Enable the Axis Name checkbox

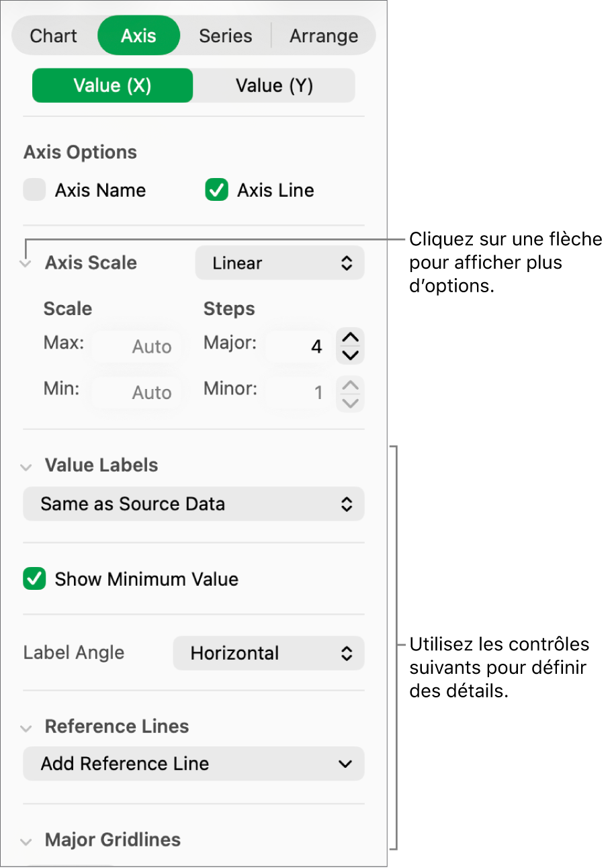[34, 190]
